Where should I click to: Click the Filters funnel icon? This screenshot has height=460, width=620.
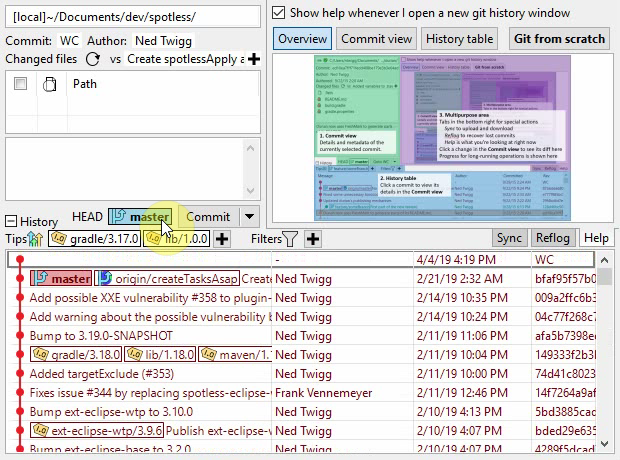[290, 239]
